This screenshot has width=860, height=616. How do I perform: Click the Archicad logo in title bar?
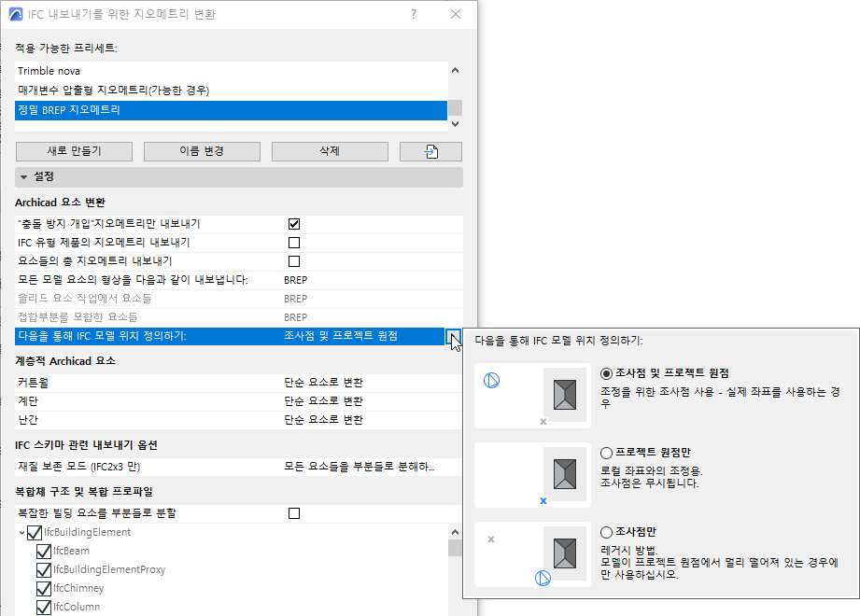coord(16,14)
